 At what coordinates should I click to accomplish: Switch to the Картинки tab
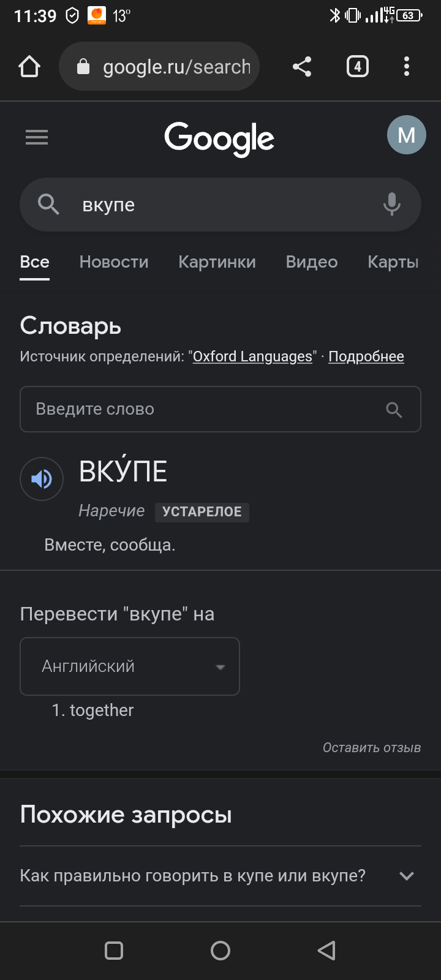pos(217,262)
